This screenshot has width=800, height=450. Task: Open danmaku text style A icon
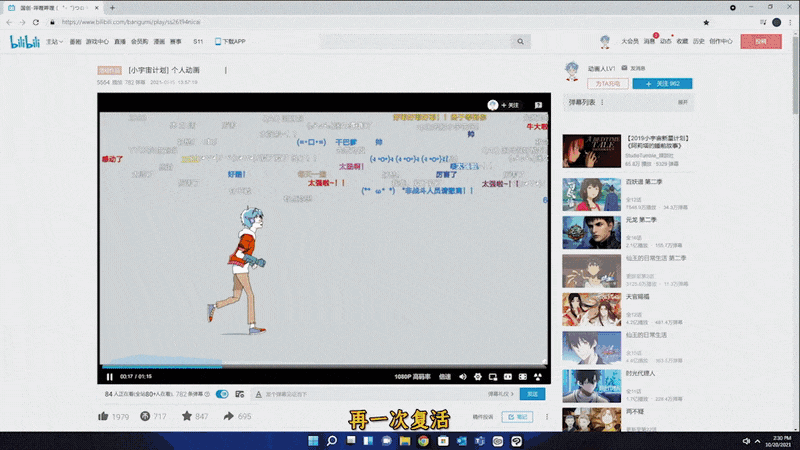258,394
